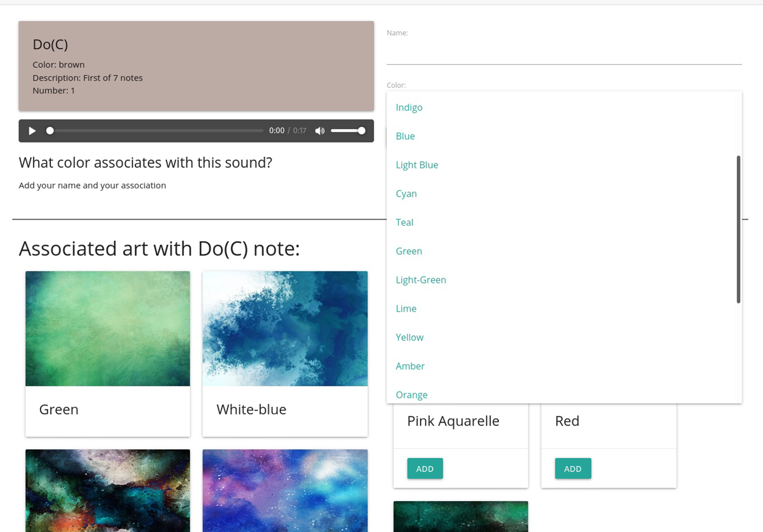Viewport: 763px width, 532px height.
Task: Choose Lime from the color list
Action: tap(564, 309)
